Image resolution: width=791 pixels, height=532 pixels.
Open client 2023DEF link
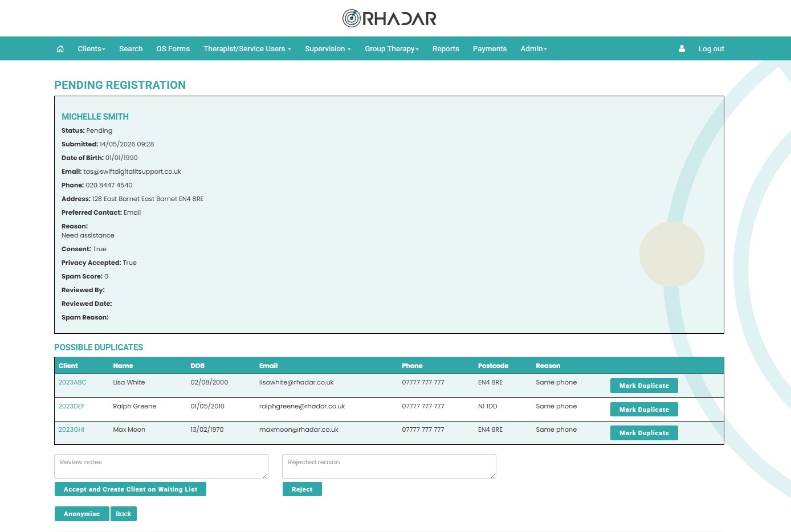click(71, 406)
